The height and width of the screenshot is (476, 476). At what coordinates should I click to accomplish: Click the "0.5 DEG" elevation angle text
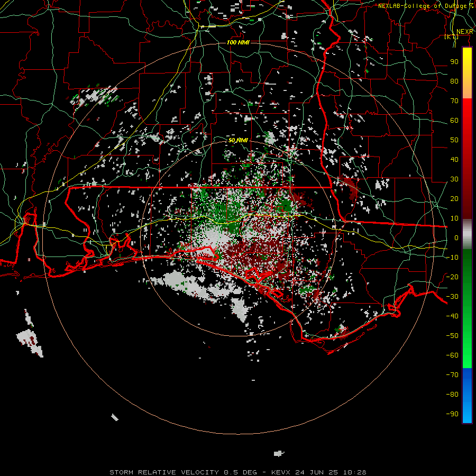(240, 472)
